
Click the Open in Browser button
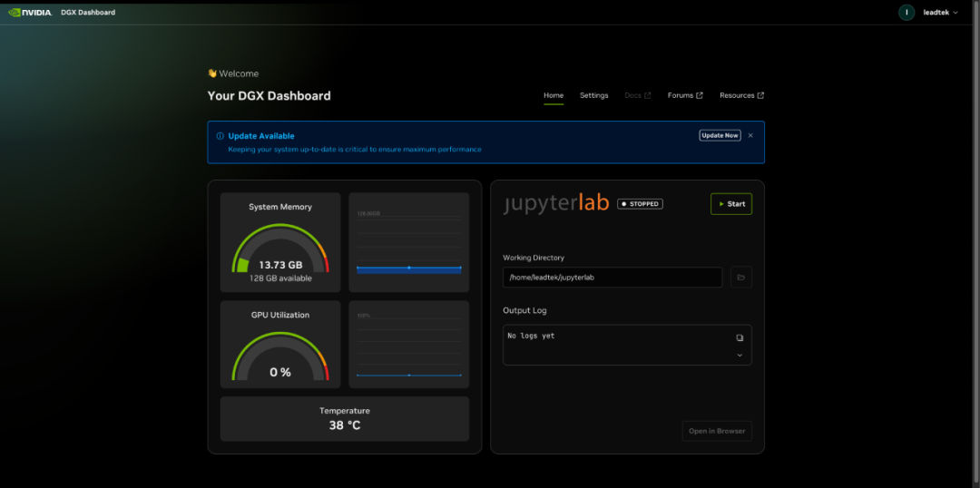717,431
